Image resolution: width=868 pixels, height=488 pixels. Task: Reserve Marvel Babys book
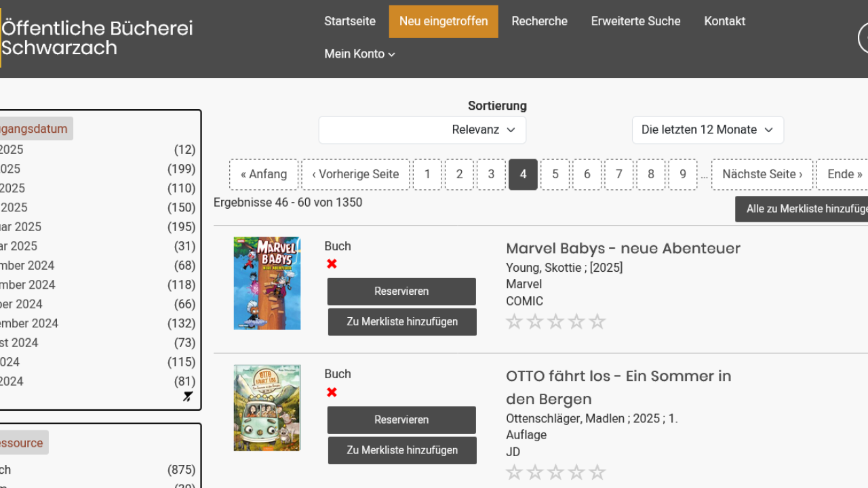pyautogui.click(x=401, y=291)
